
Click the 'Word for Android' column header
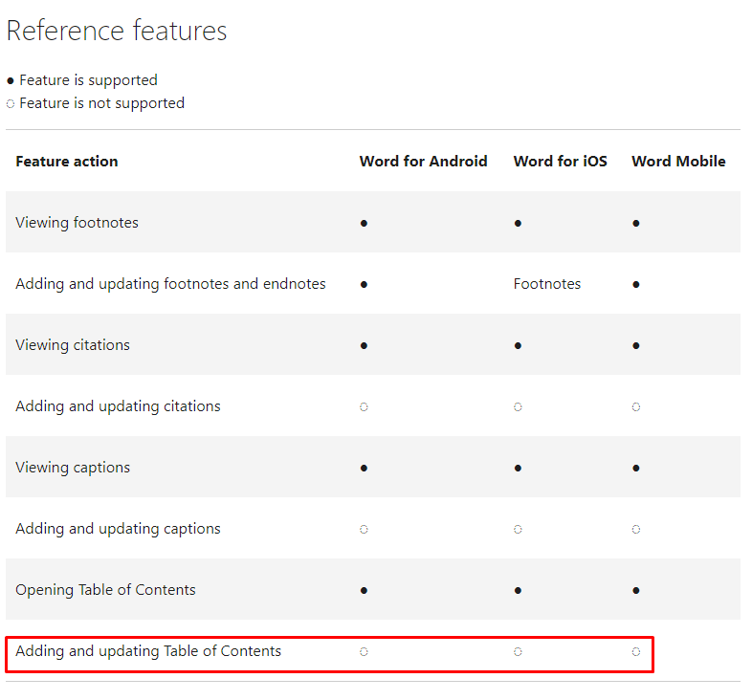424,162
